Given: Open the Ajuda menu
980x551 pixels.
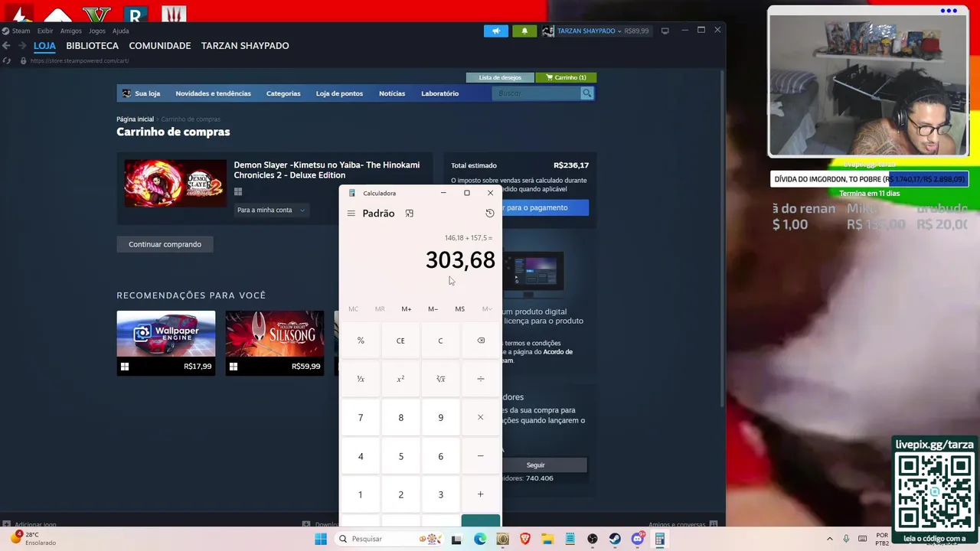Looking at the screenshot, I should 121,31.
